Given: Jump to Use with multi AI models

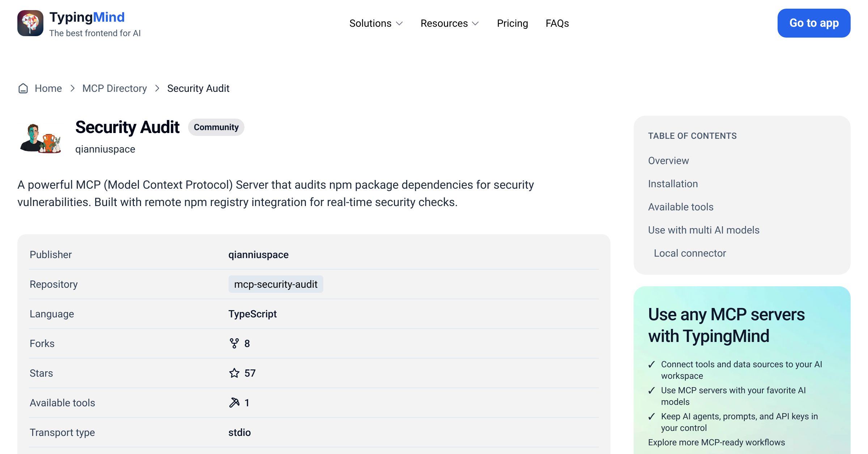Looking at the screenshot, I should tap(703, 230).
